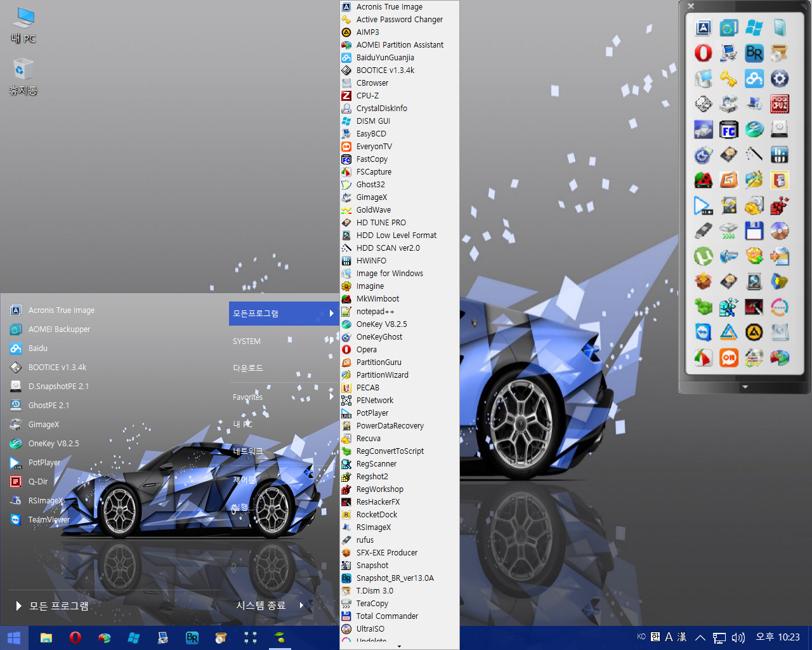
Task: Open the Baidu cloud icon in dock
Action: tap(754, 79)
